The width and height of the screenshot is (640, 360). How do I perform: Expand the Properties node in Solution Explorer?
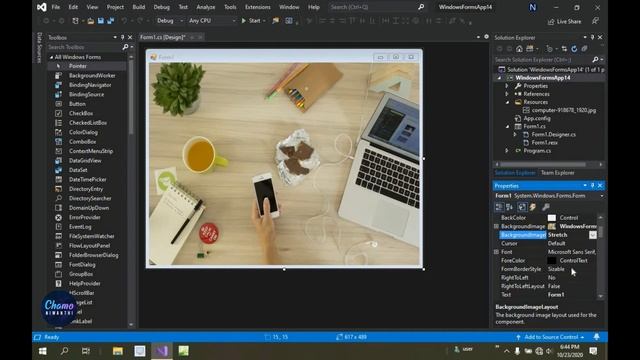click(x=507, y=86)
